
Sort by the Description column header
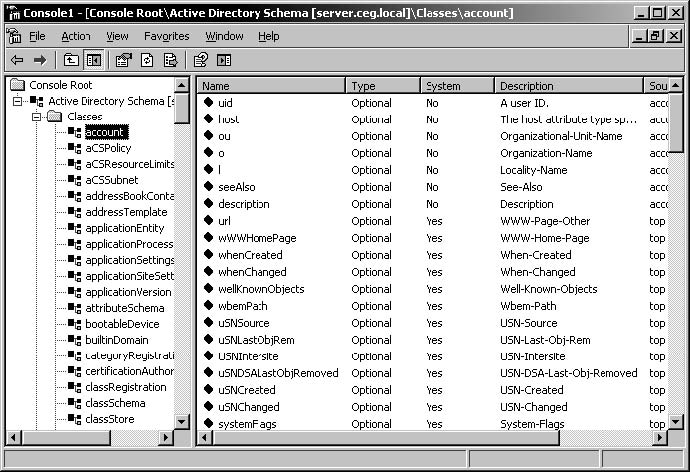click(x=569, y=86)
